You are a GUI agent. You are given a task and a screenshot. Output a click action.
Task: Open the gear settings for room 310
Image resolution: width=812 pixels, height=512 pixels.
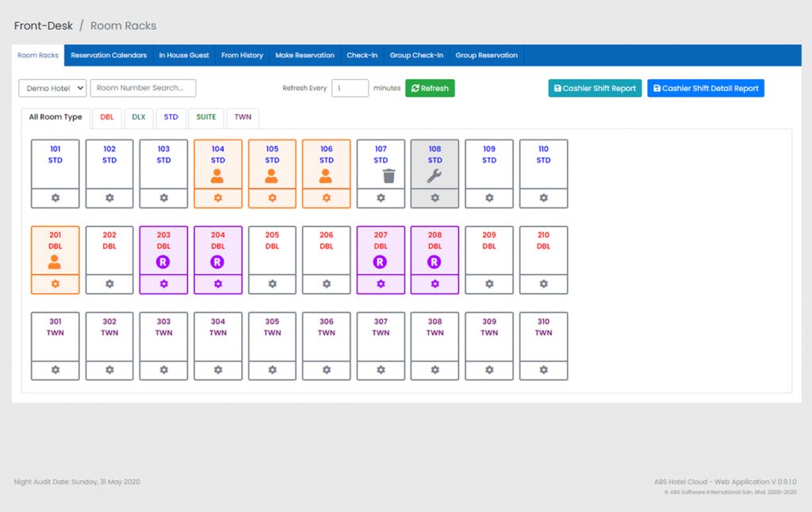pyautogui.click(x=543, y=370)
